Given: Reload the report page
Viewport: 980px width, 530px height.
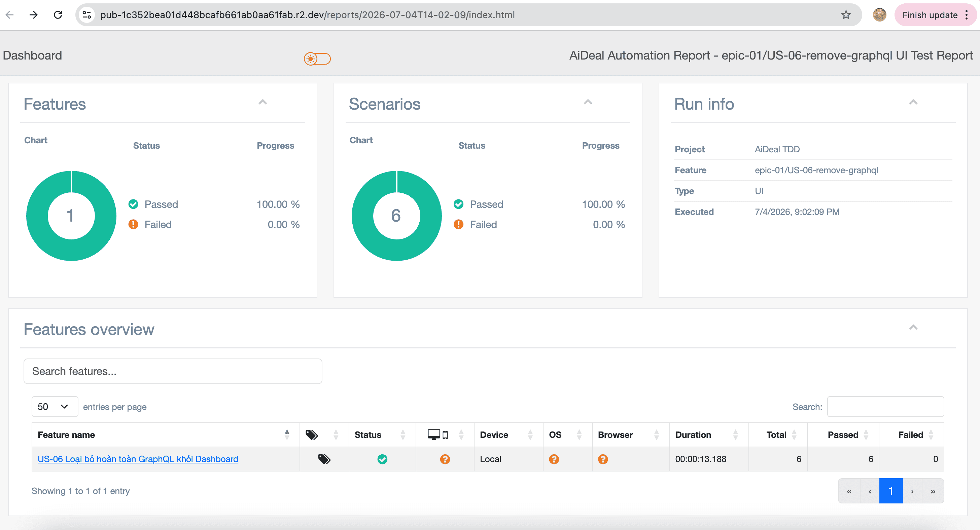Looking at the screenshot, I should tap(58, 15).
